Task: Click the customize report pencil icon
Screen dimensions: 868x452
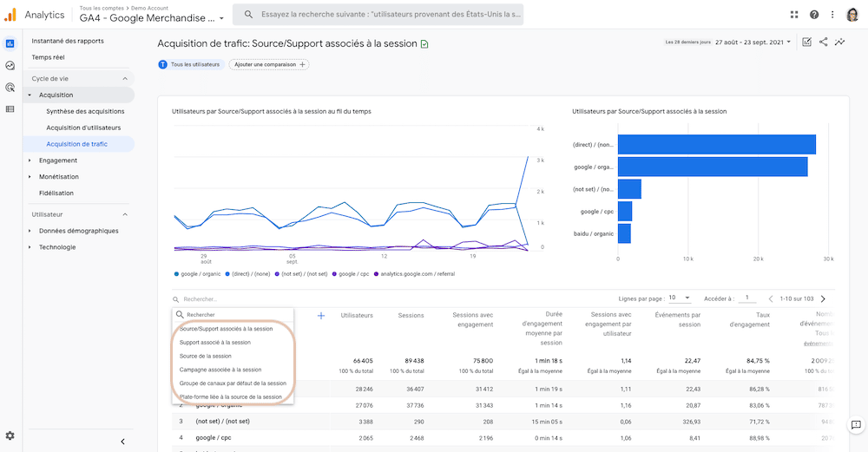Action: point(806,42)
